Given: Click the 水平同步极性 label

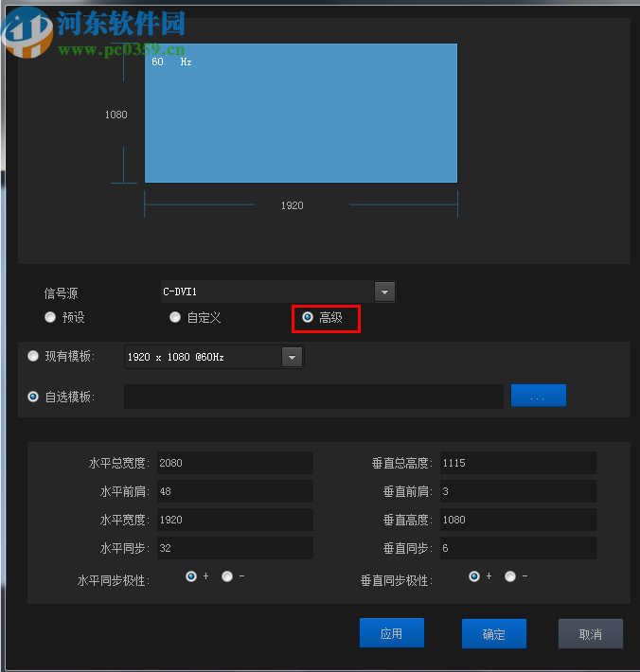Looking at the screenshot, I should coord(114,581).
